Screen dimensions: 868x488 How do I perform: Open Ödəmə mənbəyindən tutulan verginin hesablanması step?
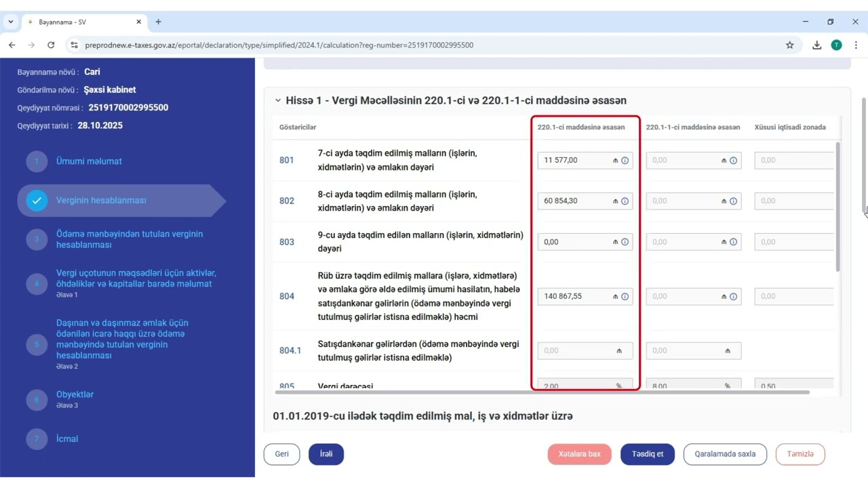(130, 239)
